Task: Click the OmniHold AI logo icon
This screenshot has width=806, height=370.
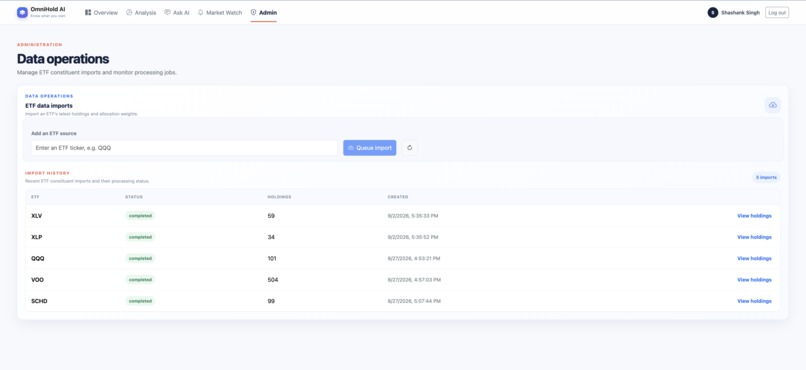Action: [22, 12]
